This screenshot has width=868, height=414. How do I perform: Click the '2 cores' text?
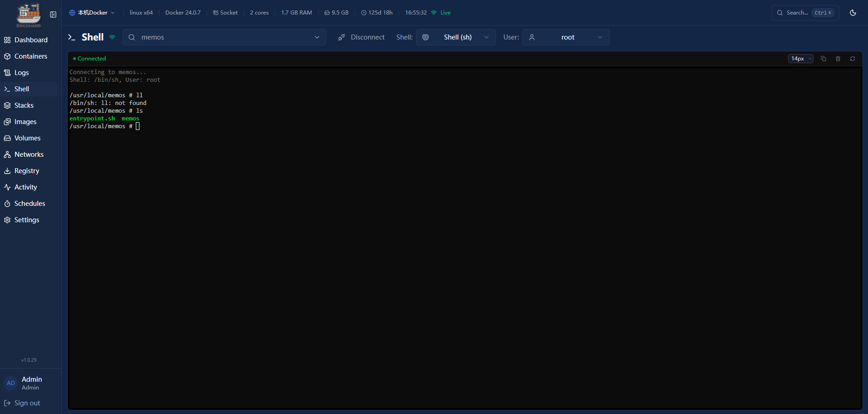259,13
